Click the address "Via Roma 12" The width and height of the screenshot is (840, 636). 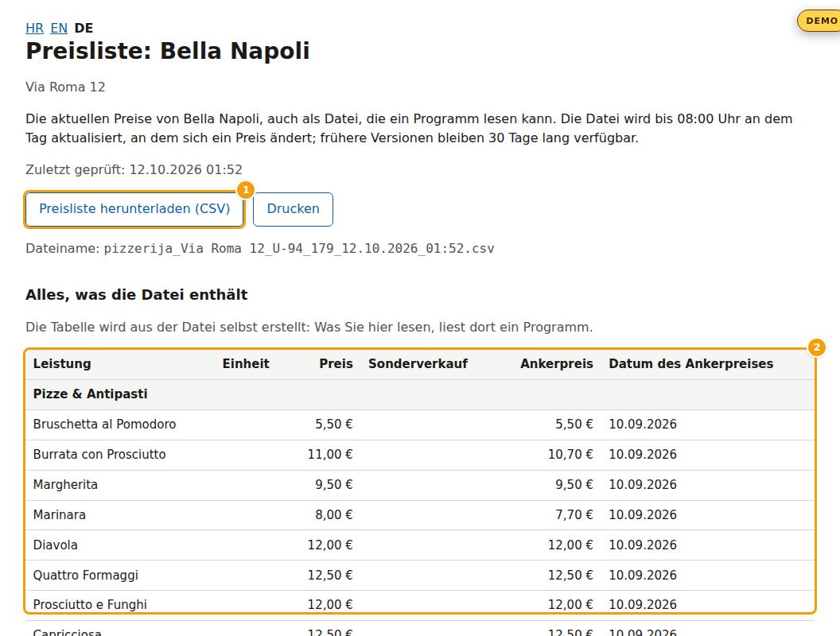(x=65, y=87)
